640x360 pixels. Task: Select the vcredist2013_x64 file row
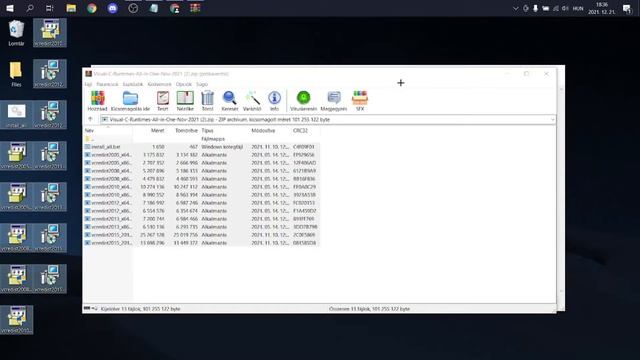pyautogui.click(x=202, y=219)
